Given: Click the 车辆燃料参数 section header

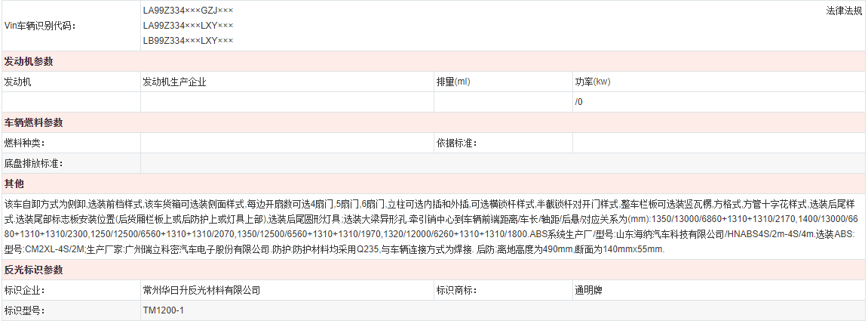Looking at the screenshot, I should tap(34, 122).
